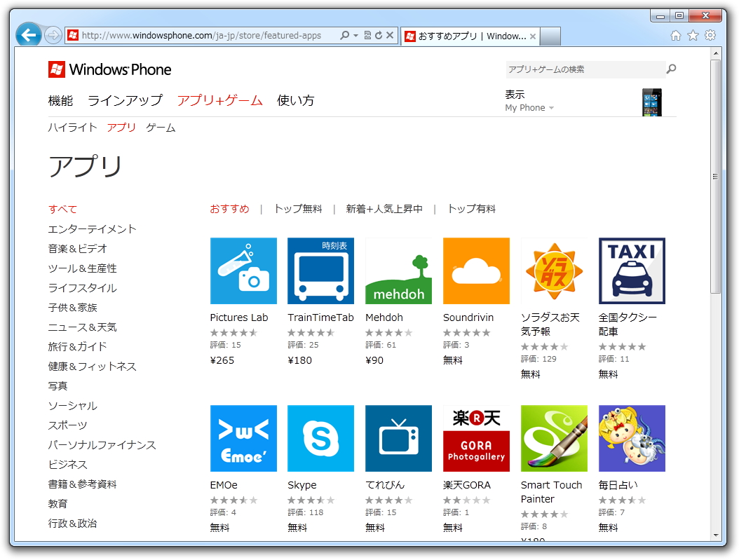
Task: Click the Soundrivin cloud app tile
Action: pos(476,271)
